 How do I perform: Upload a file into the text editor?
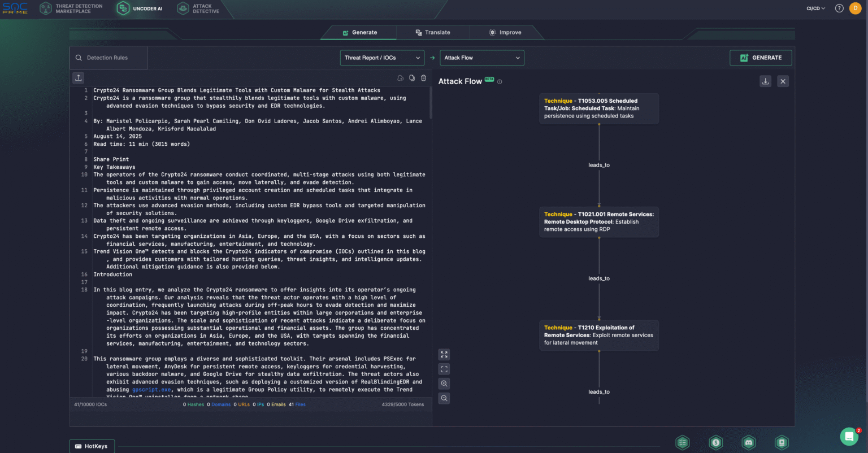click(x=78, y=77)
